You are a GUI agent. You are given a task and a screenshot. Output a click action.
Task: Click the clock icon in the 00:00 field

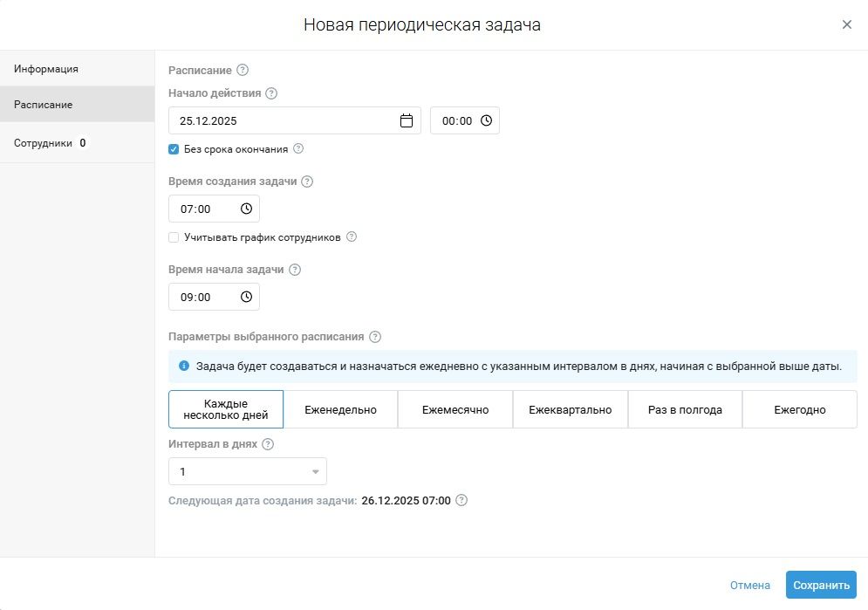pyautogui.click(x=486, y=121)
